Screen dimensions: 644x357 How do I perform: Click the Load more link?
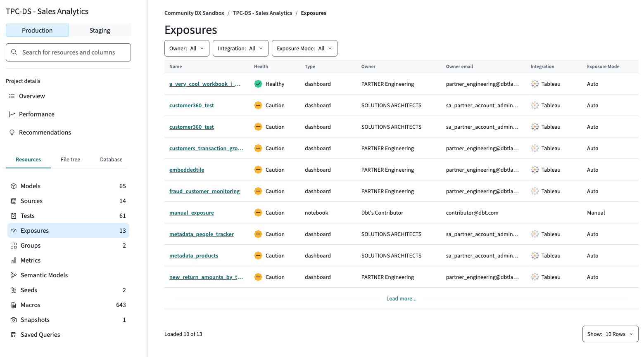point(401,298)
